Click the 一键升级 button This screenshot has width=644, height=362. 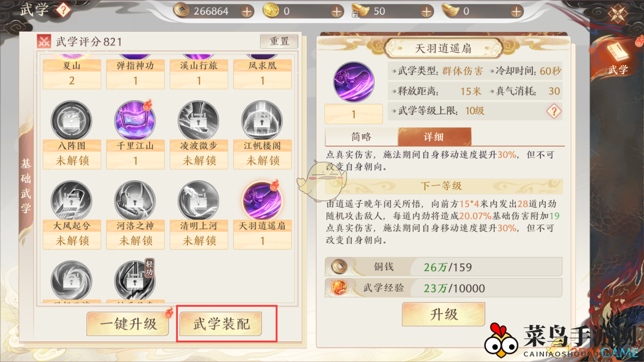128,324
